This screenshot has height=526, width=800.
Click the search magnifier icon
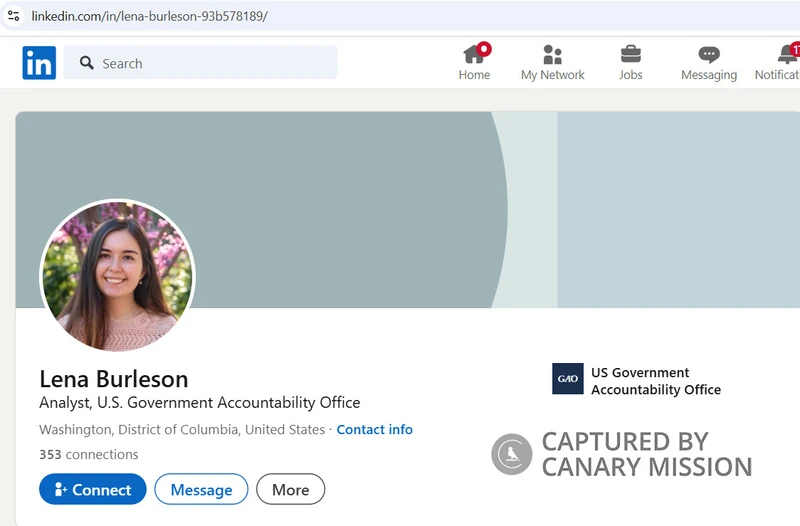[x=87, y=63]
